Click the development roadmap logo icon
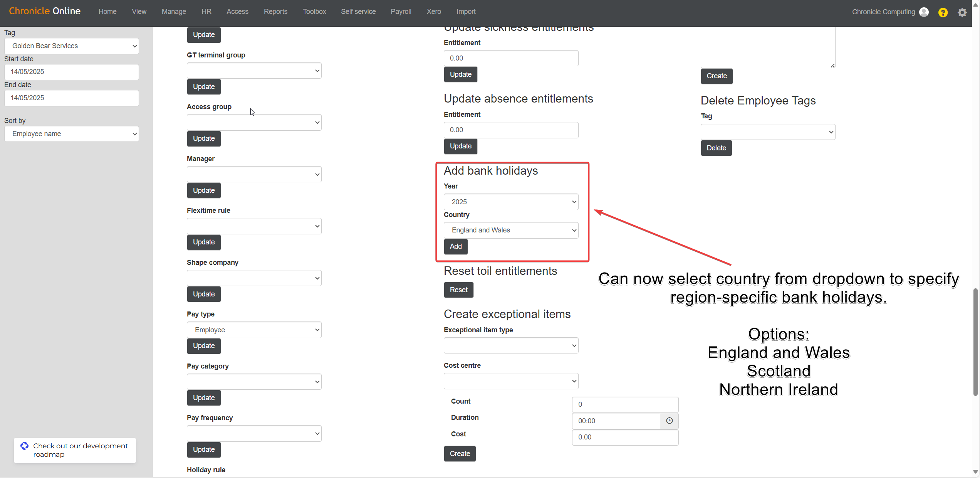Image resolution: width=980 pixels, height=478 pixels. (24, 446)
